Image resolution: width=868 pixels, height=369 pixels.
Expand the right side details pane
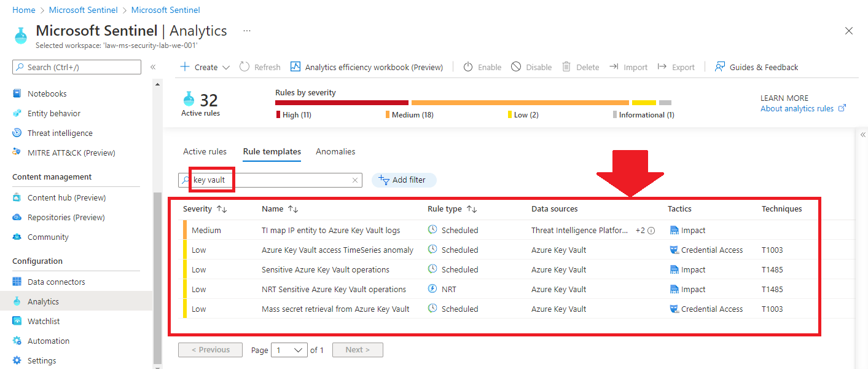[862, 135]
